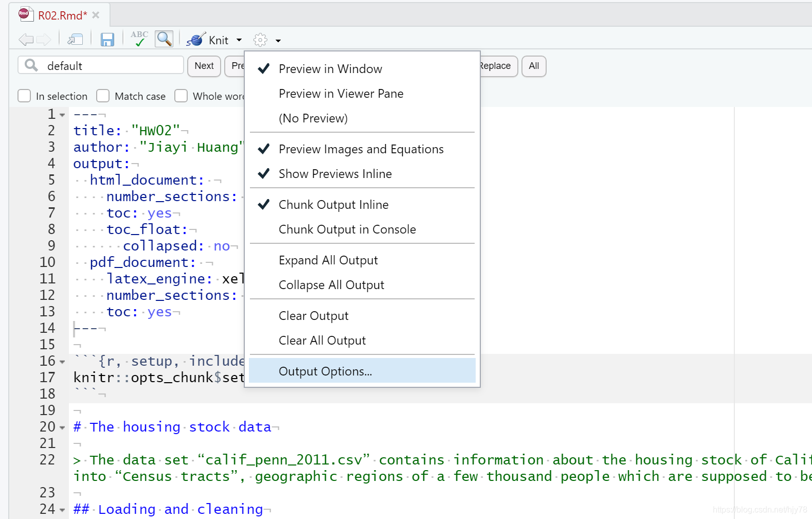Click the collapsed: no line
Screen dimensions: 812x519
176,246
